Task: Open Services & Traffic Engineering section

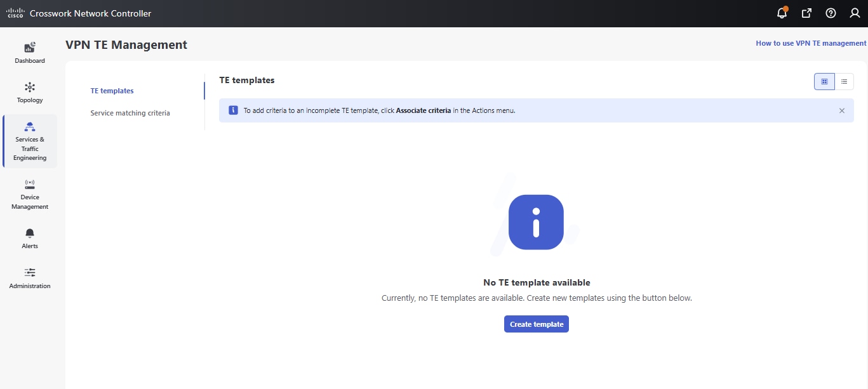Action: tap(29, 141)
